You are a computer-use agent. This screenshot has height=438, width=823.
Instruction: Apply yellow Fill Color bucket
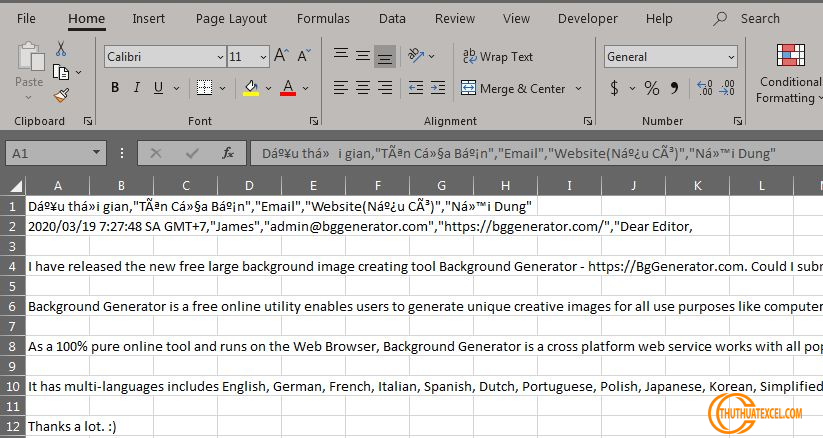(251, 88)
